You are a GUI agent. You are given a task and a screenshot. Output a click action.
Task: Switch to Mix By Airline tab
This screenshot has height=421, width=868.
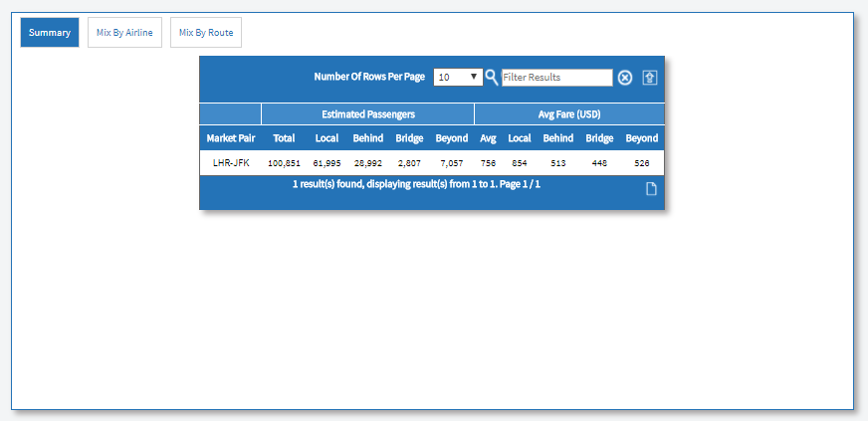pyautogui.click(x=124, y=33)
